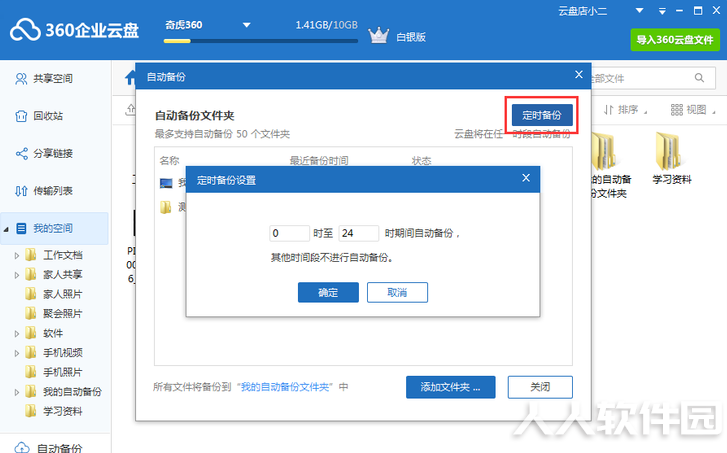
Task: Open the title bar main menu arrow
Action: (662, 11)
